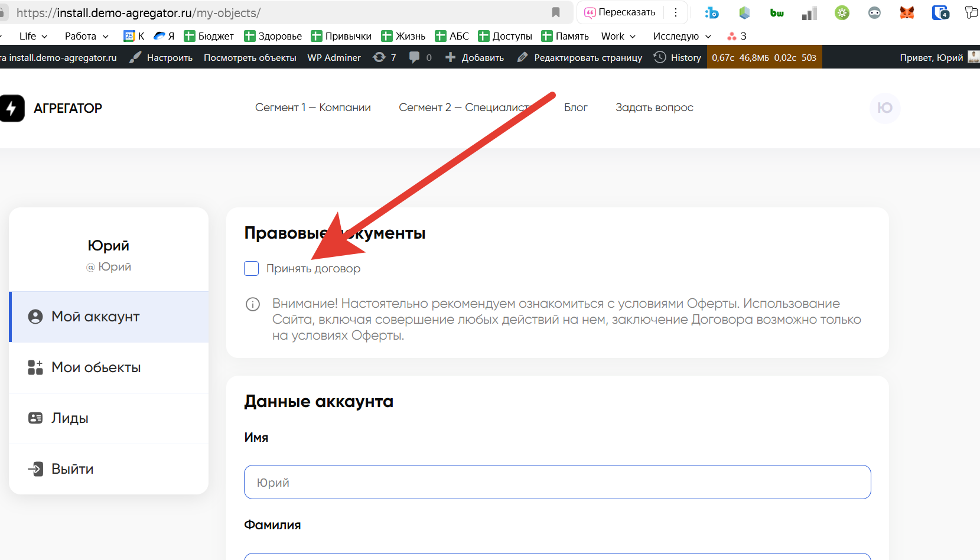Expand the Life bookmarks folder
The height and width of the screenshot is (560, 980).
[33, 36]
